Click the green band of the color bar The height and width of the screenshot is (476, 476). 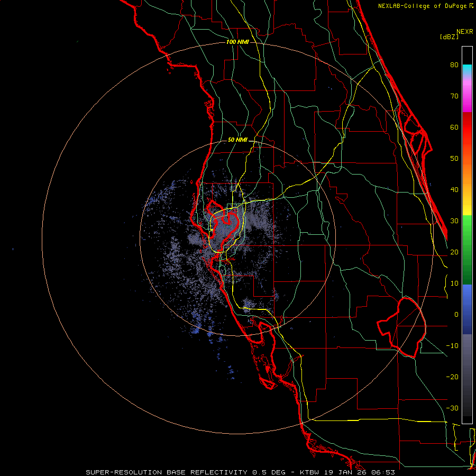pos(467,250)
